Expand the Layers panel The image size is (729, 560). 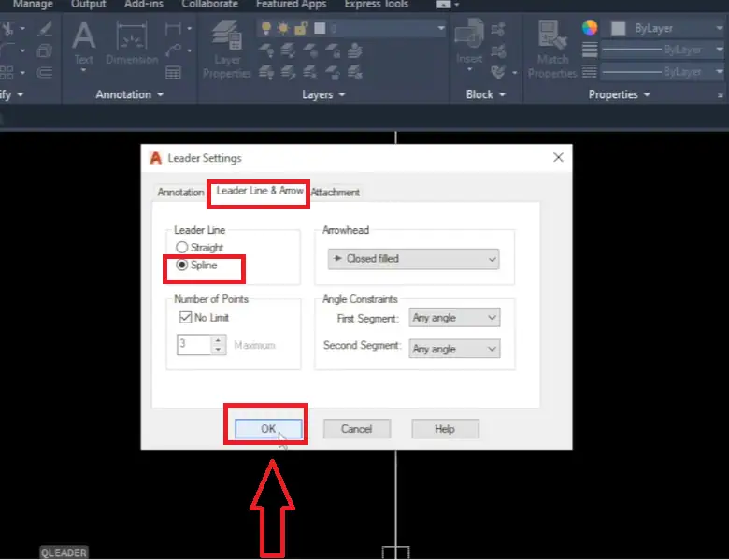point(323,94)
